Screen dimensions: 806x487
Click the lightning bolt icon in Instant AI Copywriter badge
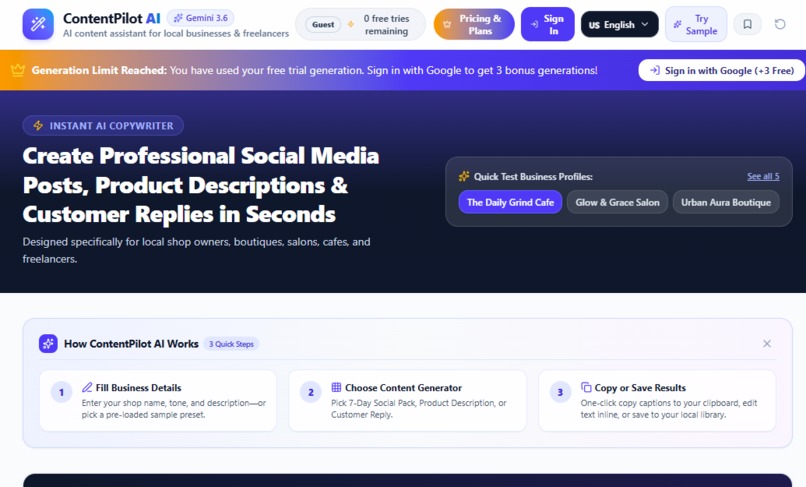click(38, 125)
